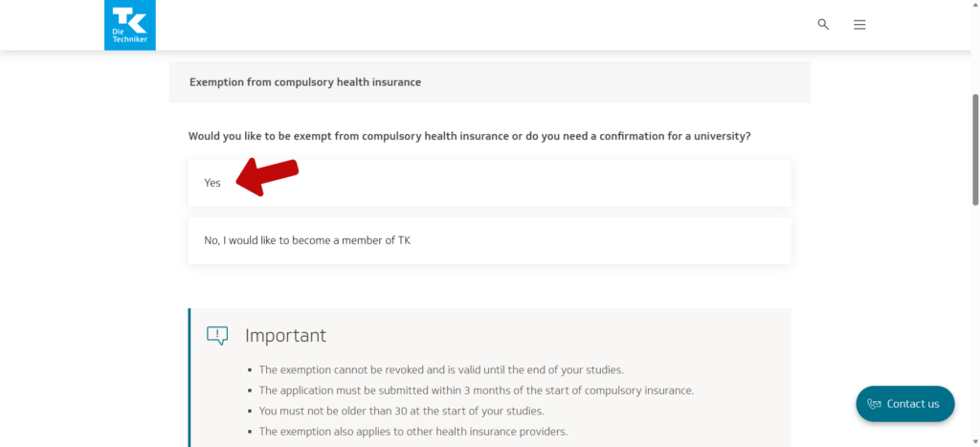Click the Important speech bubble icon

217,335
